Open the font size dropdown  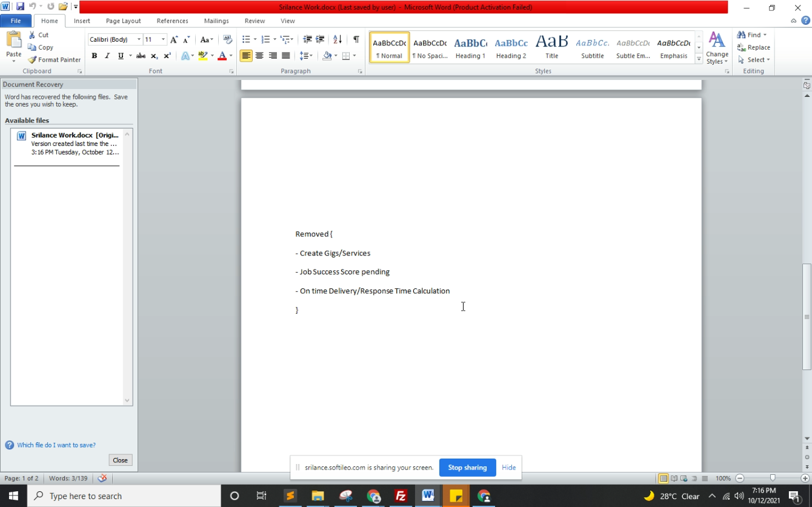[x=163, y=39]
